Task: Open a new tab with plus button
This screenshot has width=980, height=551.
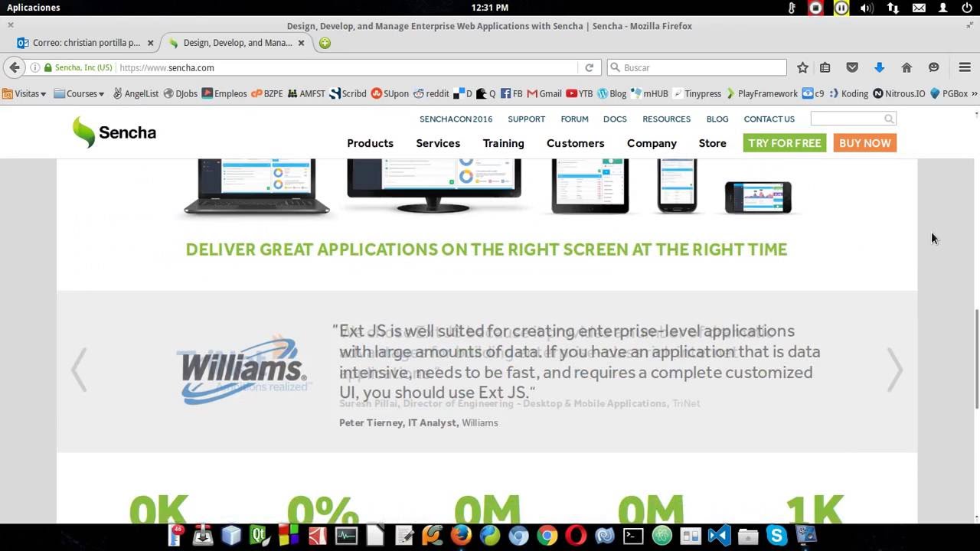Action: point(325,43)
